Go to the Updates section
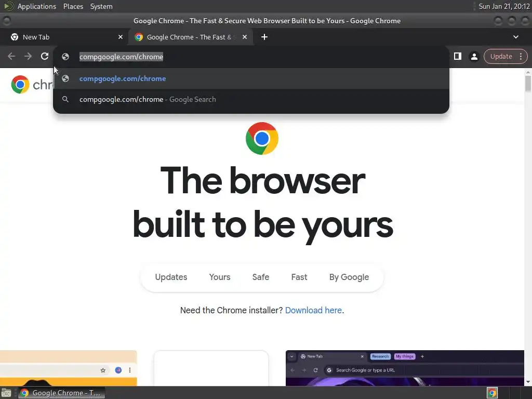The width and height of the screenshot is (532, 399). click(x=171, y=277)
